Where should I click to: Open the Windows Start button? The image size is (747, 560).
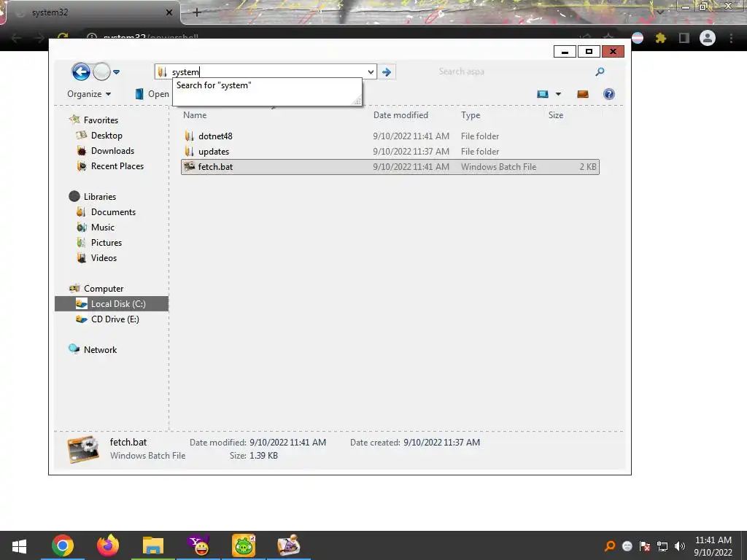pyautogui.click(x=19, y=545)
